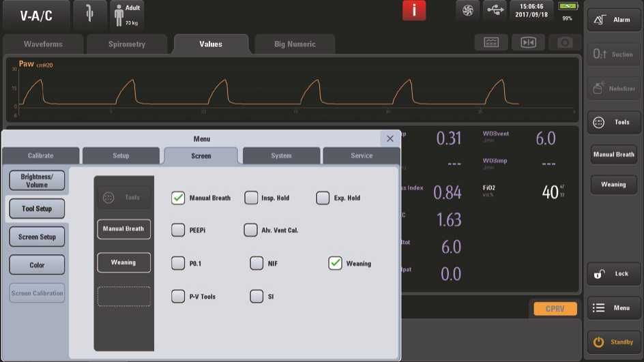This screenshot has height=362, width=644.
Task: Click the fan status icon
Action: click(467, 11)
